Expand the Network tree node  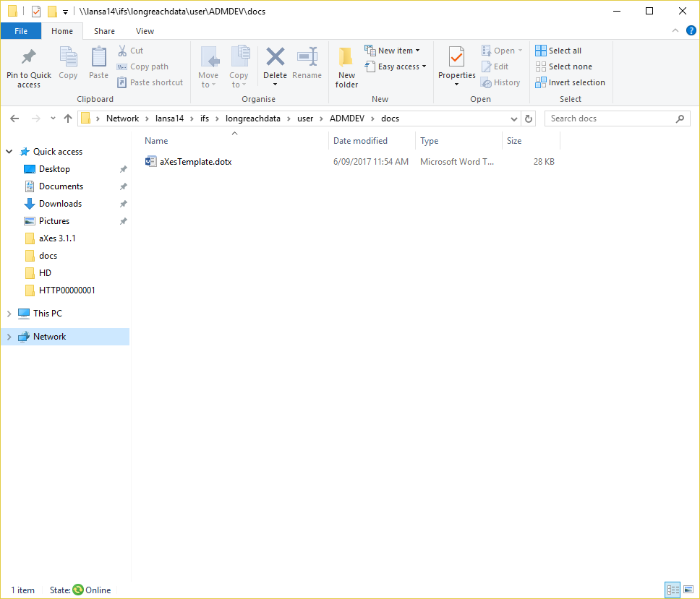[9, 337]
